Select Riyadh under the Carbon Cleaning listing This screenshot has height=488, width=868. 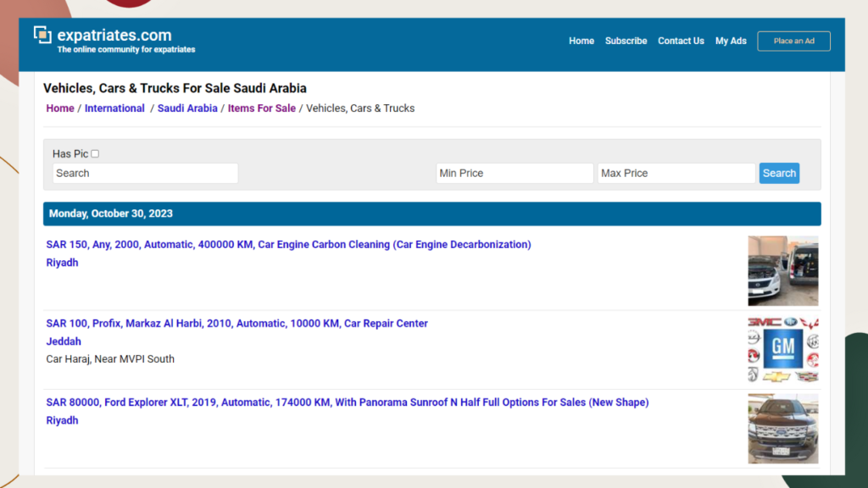62,263
